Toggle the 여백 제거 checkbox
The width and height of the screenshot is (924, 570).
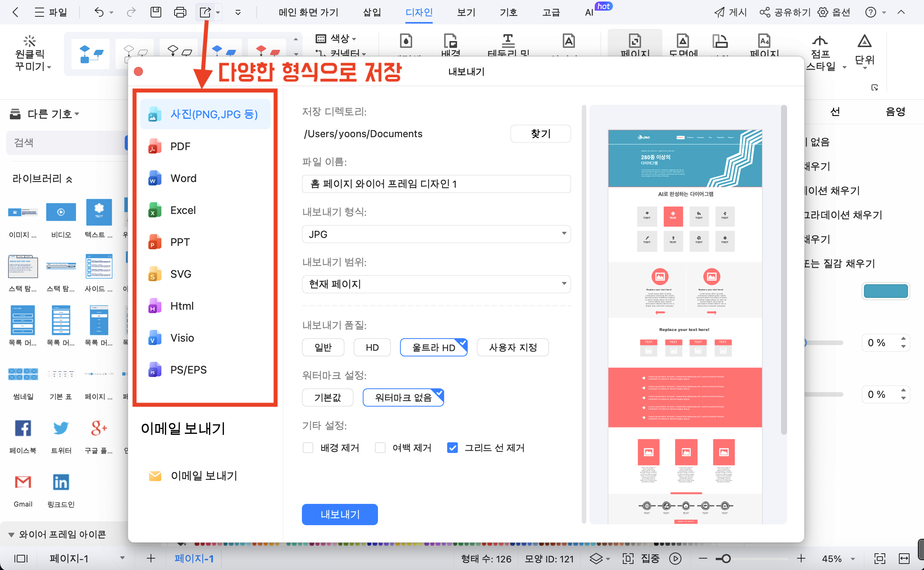(379, 448)
